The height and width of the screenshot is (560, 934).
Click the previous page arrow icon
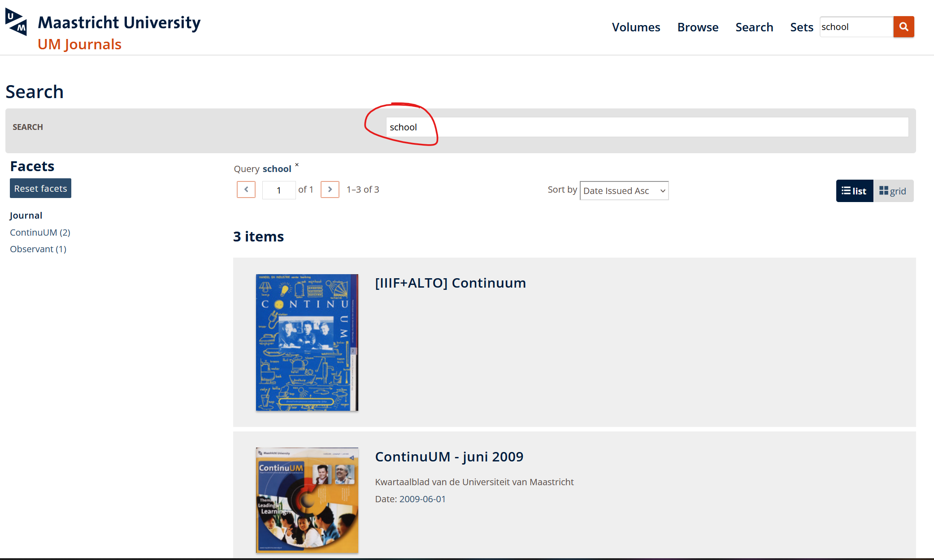click(x=246, y=190)
